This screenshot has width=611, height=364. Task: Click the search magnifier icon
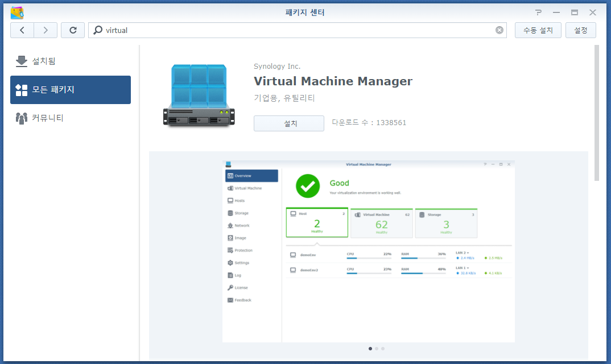pos(98,30)
